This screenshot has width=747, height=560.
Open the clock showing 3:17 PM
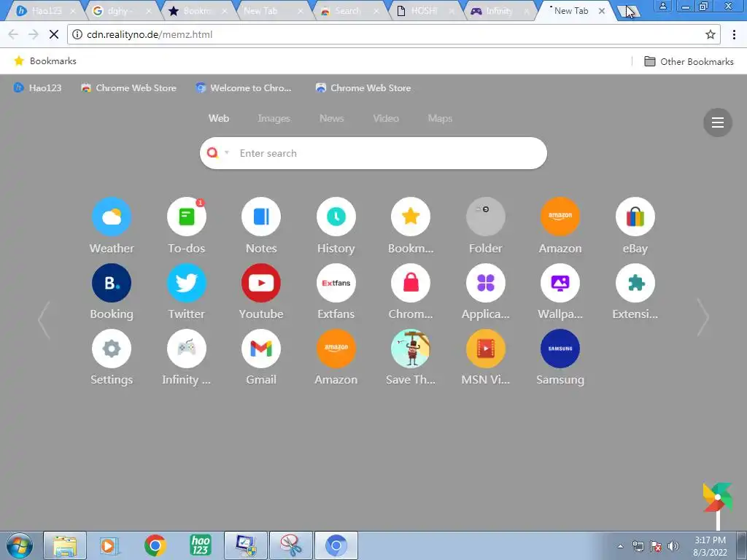[x=710, y=546]
